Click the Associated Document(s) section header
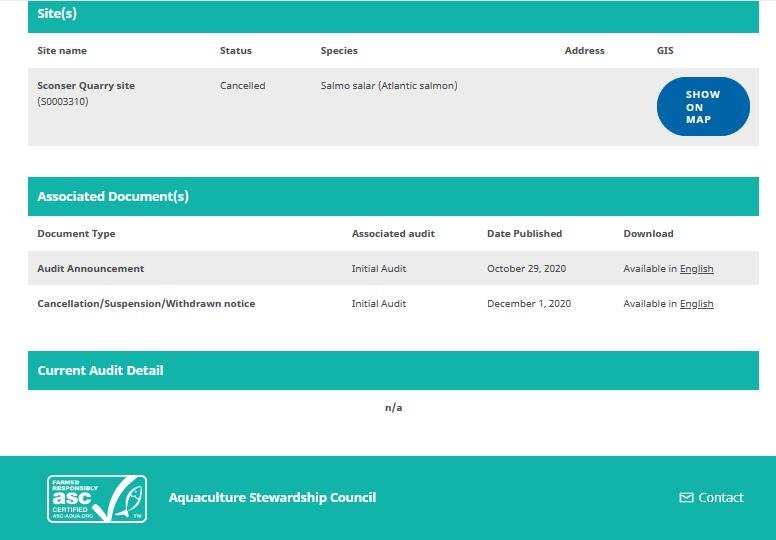776x540 pixels. [x=113, y=197]
